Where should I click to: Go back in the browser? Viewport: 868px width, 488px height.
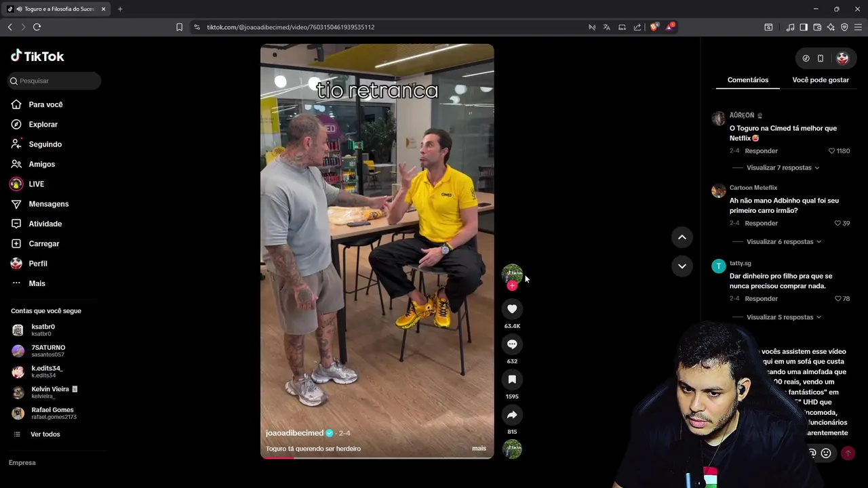pyautogui.click(x=9, y=27)
